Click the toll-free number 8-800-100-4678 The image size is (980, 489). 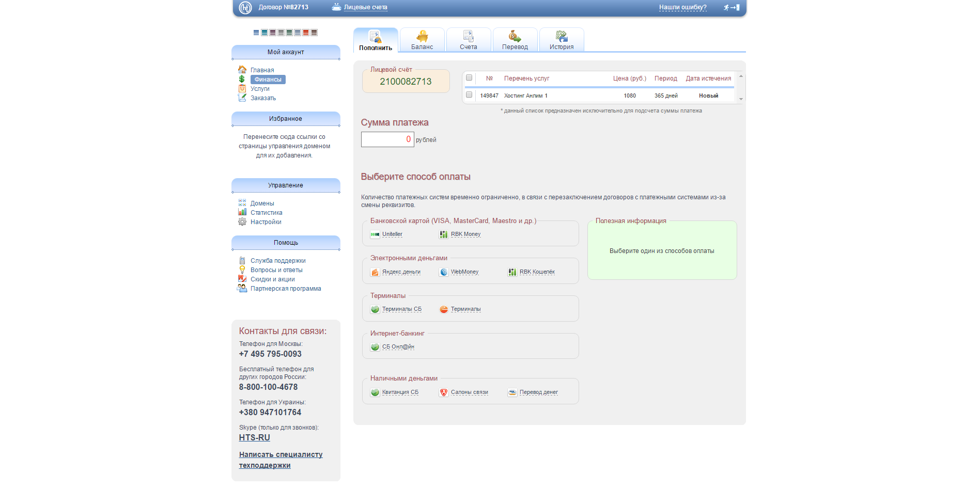(269, 387)
